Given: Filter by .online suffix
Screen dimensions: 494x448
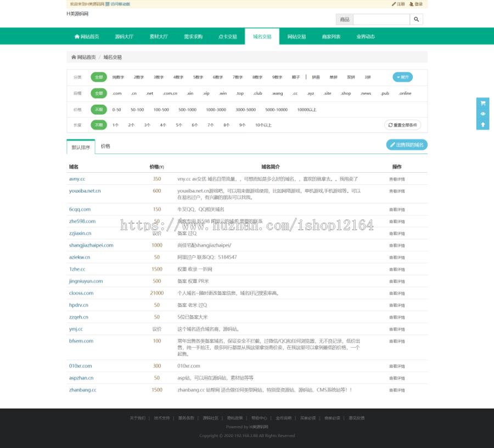Looking at the screenshot, I should pos(405,94).
